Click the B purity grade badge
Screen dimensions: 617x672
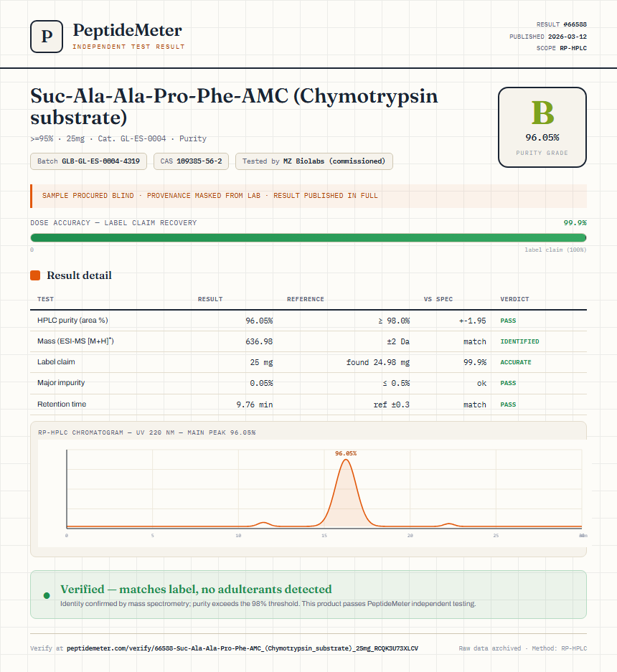click(x=542, y=127)
